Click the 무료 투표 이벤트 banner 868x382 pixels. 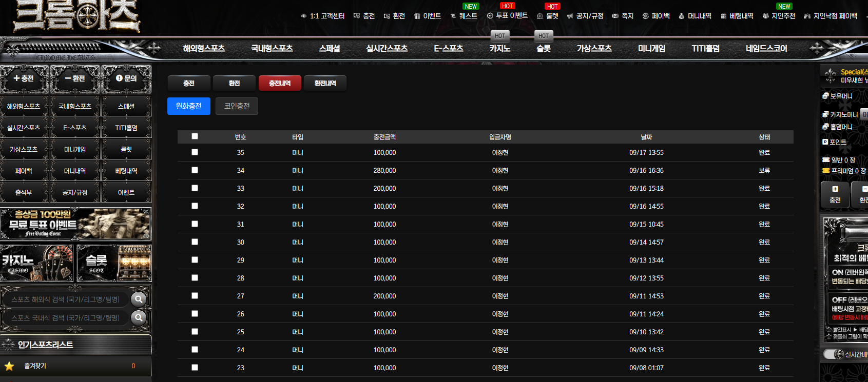(x=75, y=224)
